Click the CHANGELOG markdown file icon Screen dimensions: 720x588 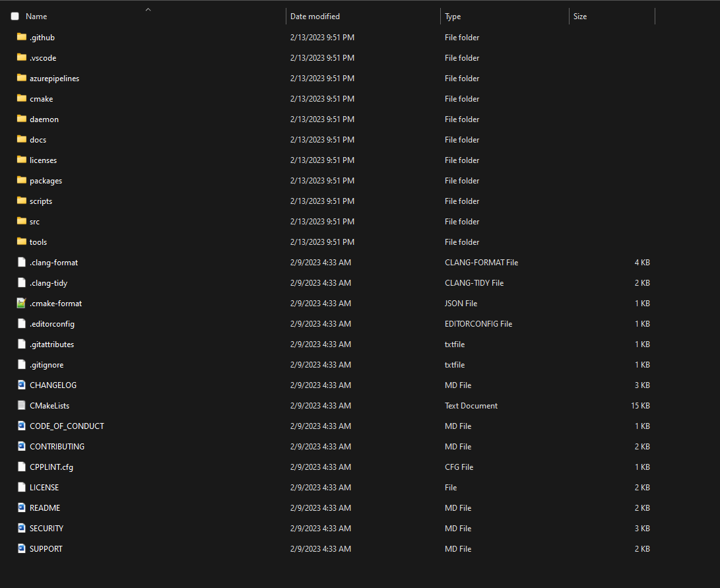coord(20,385)
